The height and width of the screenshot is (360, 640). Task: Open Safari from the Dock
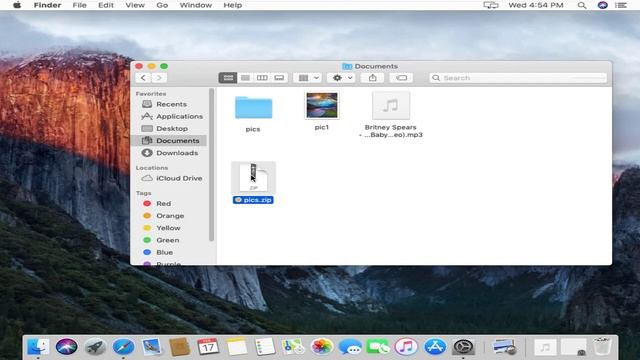click(123, 347)
